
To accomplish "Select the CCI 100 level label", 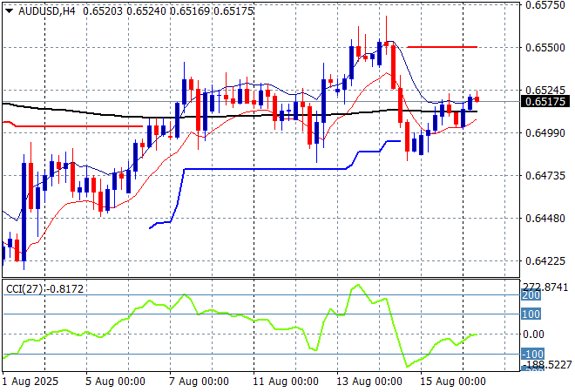I will coord(531,314).
